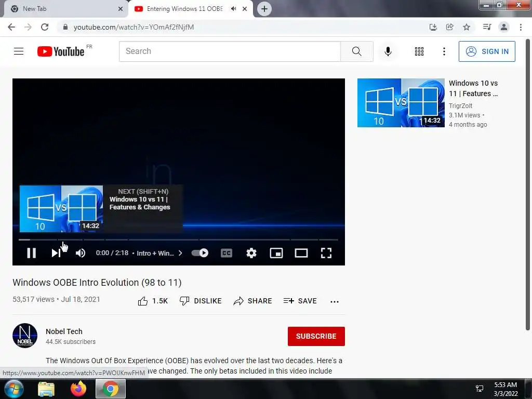Screen dimensions: 532x399
Task: Open the Chrome profile avatar
Action: point(504,27)
